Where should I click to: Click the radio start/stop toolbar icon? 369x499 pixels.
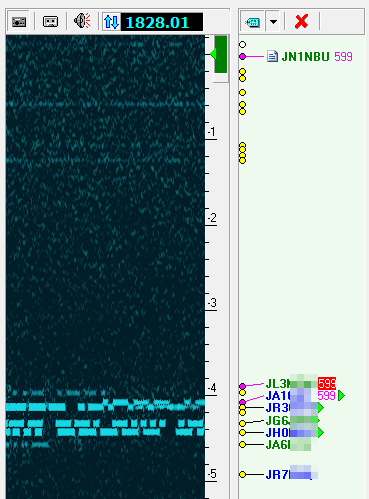[19, 22]
